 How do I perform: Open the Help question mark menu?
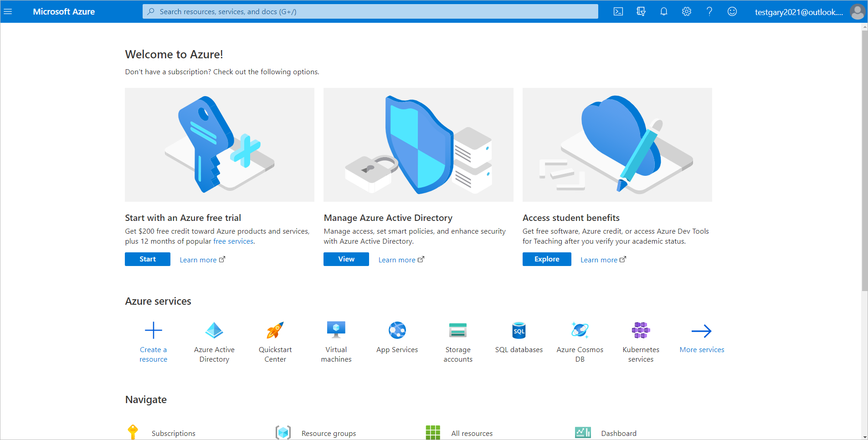[709, 11]
